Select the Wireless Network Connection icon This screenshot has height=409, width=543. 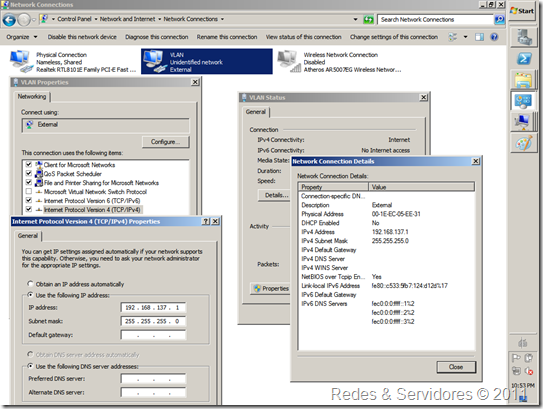point(289,61)
